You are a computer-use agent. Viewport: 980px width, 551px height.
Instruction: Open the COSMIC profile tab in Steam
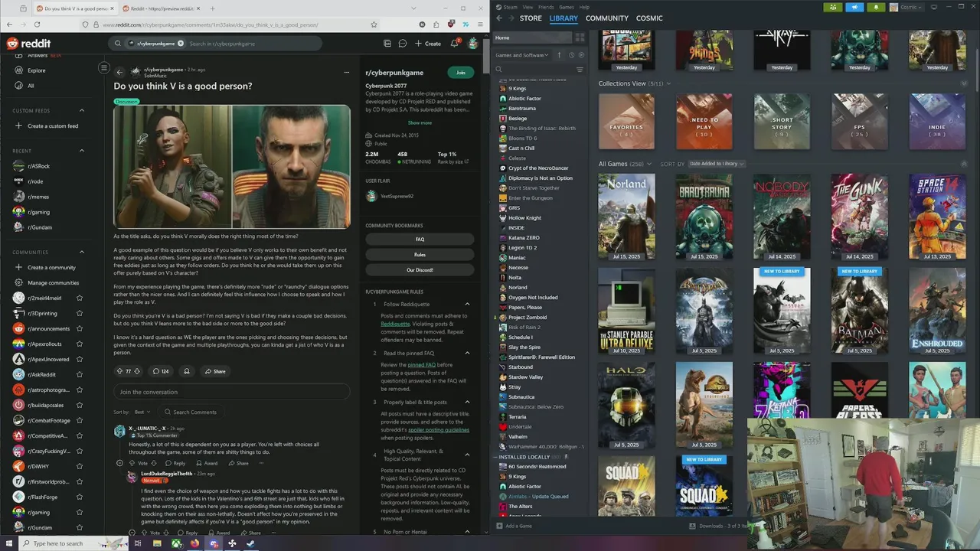(x=649, y=18)
